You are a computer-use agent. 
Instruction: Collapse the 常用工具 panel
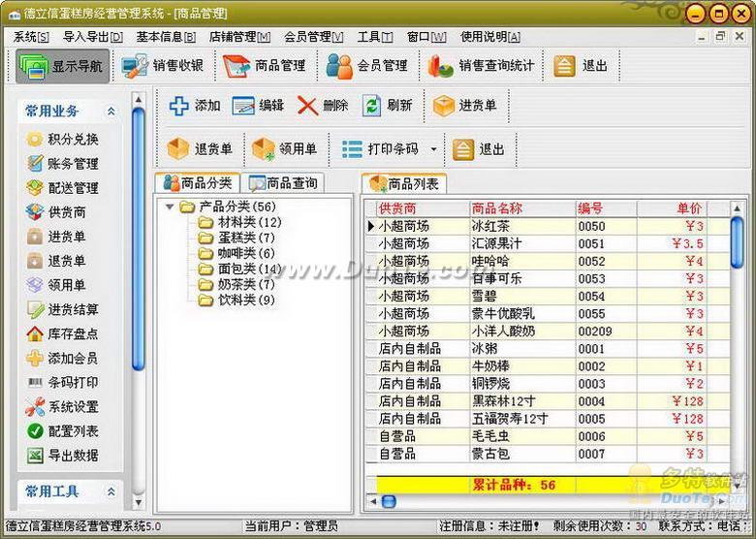click(x=110, y=491)
